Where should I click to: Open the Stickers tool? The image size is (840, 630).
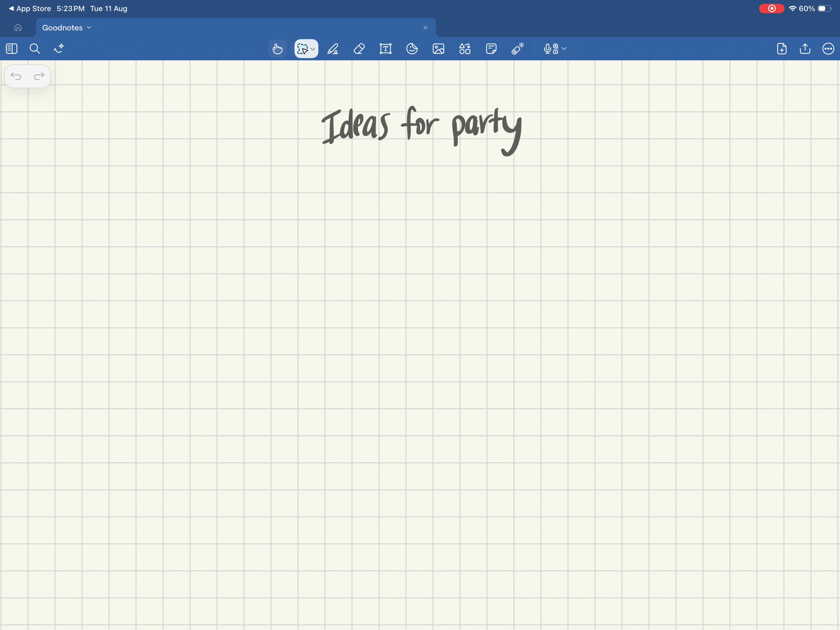[412, 49]
